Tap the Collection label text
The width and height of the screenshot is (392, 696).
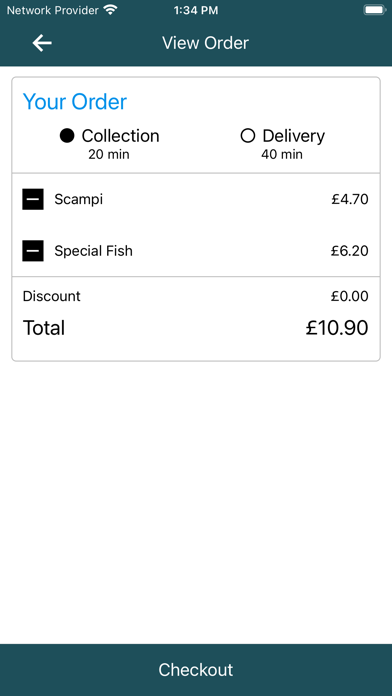(x=120, y=136)
